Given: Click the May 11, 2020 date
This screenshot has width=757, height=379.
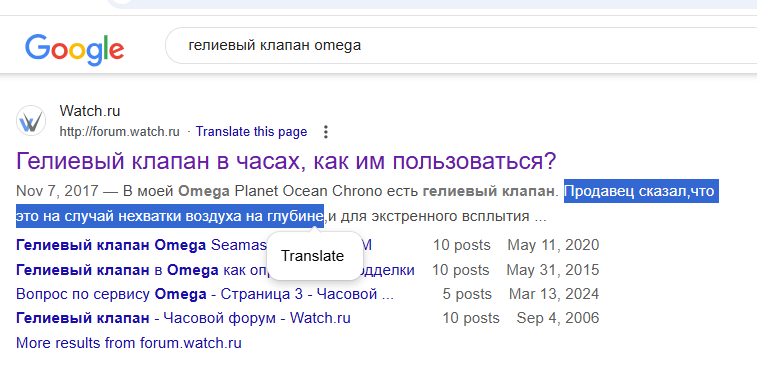Looking at the screenshot, I should pos(553,245).
